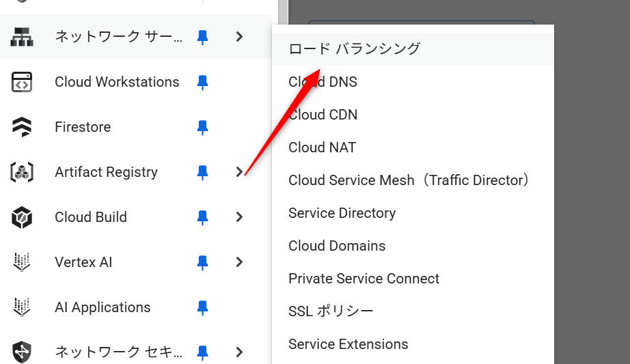Toggle the Vertex AI pin
Image resolution: width=630 pixels, height=364 pixels.
point(202,262)
